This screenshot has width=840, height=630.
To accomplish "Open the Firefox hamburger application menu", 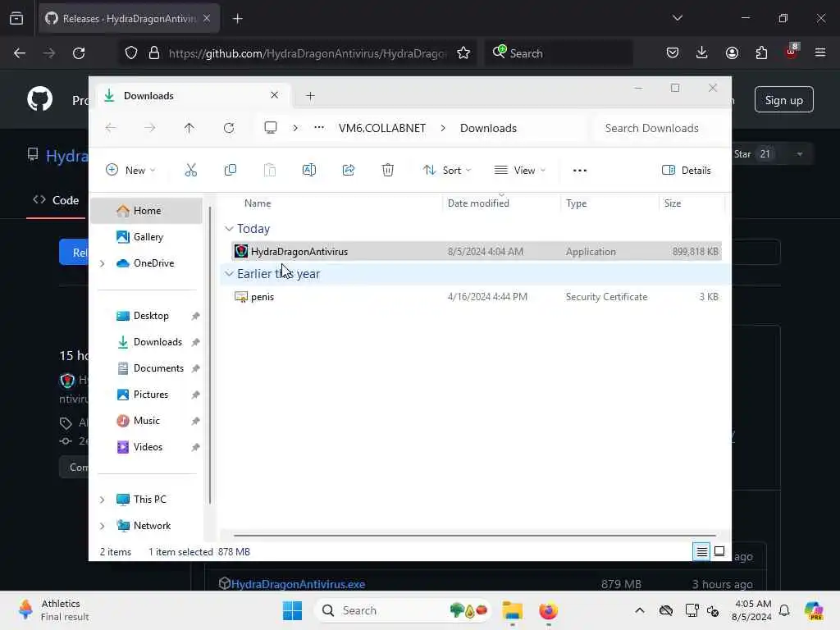I will [820, 52].
